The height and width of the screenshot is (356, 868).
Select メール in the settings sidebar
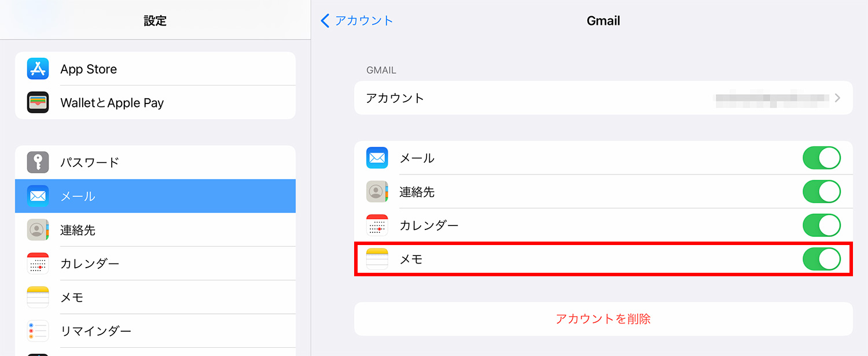[x=155, y=196]
